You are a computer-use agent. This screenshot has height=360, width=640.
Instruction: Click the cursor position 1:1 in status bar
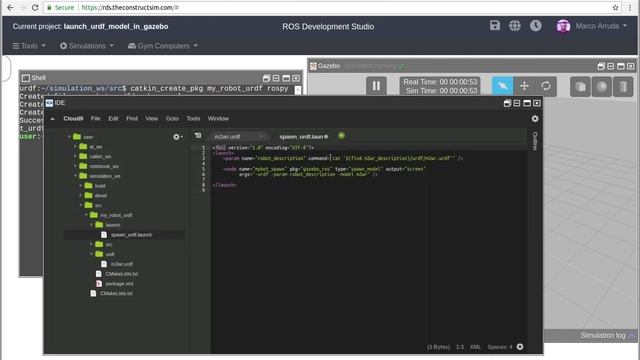(460, 347)
